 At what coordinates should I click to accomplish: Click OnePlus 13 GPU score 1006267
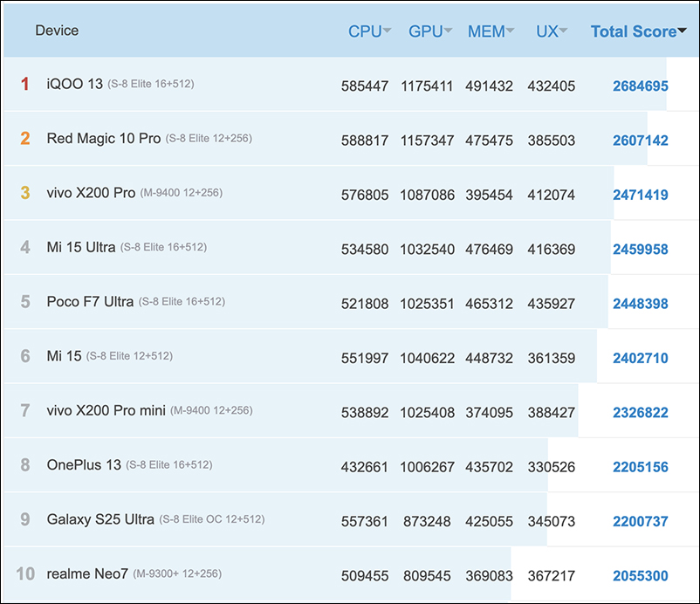427,467
